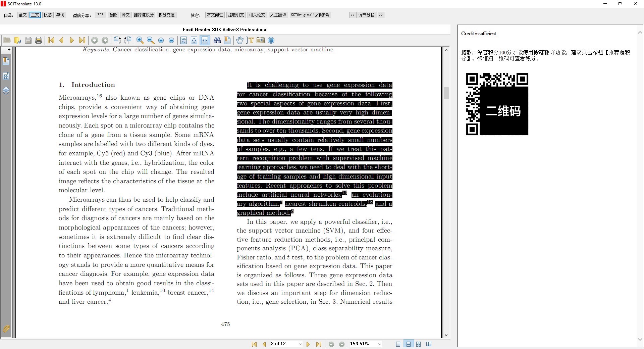Click the Save document icon
This screenshot has width=644, height=349.
28,40
